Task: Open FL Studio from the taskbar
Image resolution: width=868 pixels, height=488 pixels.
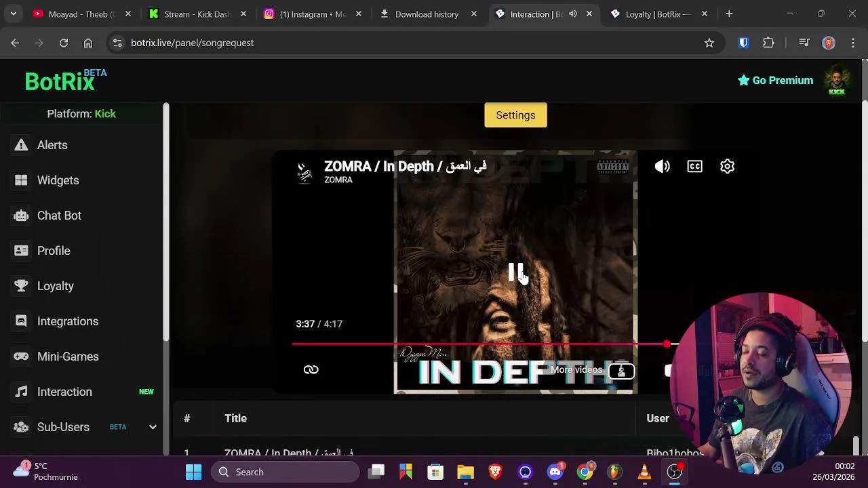Action: coord(614,472)
